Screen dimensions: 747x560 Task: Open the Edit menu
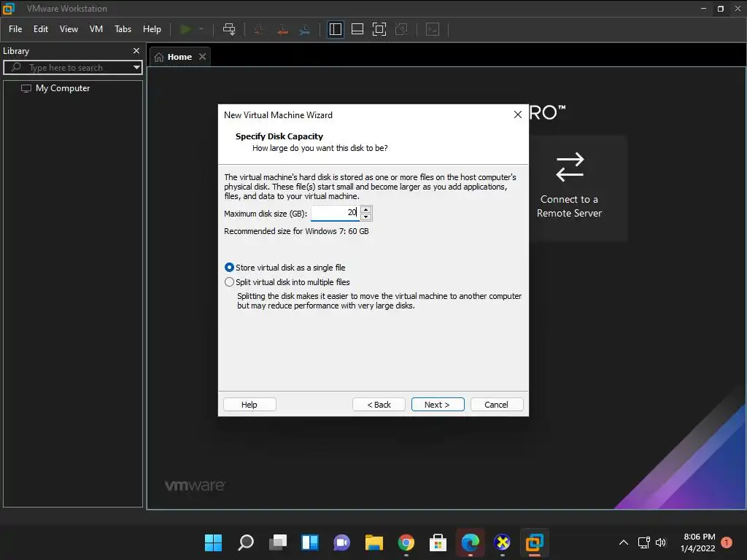click(41, 29)
